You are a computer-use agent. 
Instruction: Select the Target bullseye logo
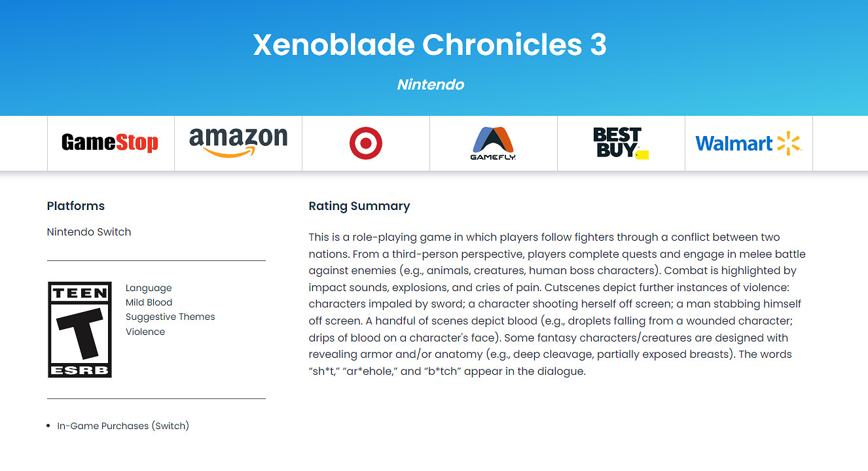(x=366, y=143)
